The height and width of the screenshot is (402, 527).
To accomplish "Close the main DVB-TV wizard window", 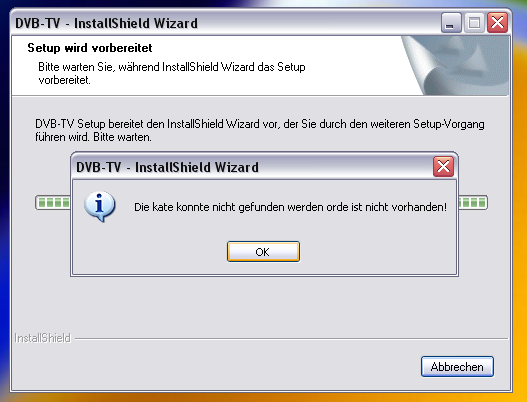I will coord(497,23).
